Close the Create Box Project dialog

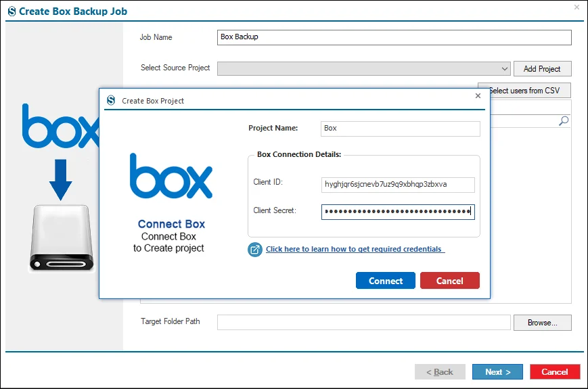click(478, 95)
